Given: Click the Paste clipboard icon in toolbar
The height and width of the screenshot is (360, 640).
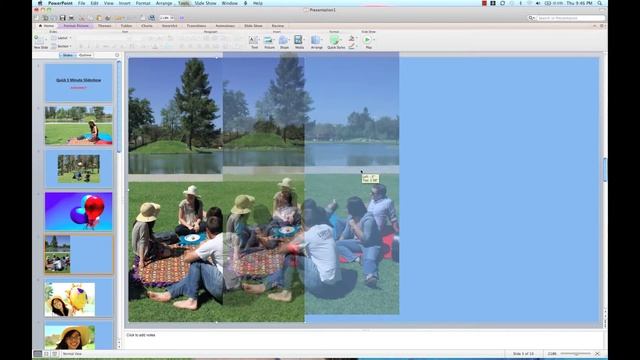Looking at the screenshot, I should pyautogui.click(x=99, y=18).
